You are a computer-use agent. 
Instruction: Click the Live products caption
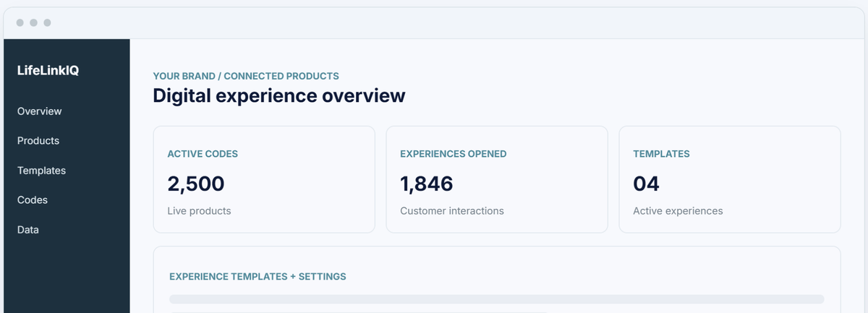coord(199,211)
